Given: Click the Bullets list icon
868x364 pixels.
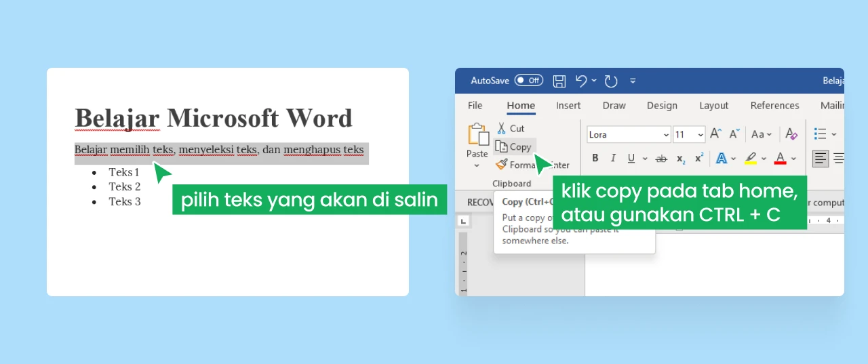Looking at the screenshot, I should pos(820,134).
